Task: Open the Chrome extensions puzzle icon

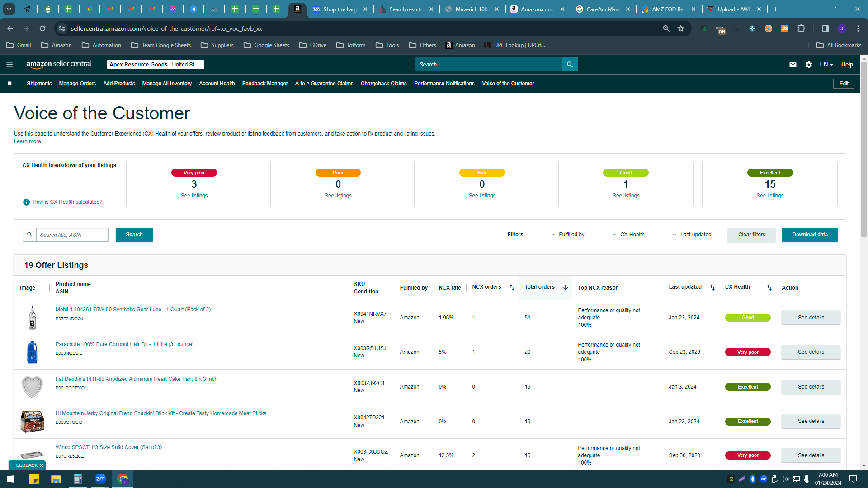Action: [802, 28]
